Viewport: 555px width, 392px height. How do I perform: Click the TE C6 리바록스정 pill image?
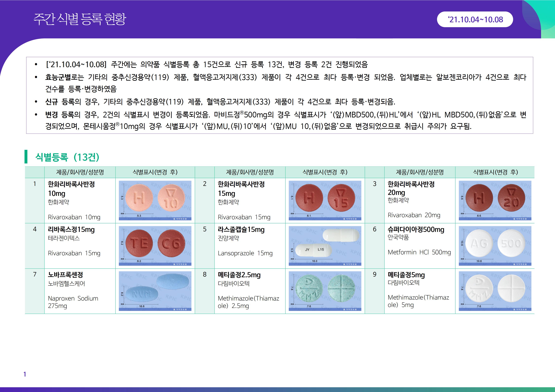pos(155,246)
